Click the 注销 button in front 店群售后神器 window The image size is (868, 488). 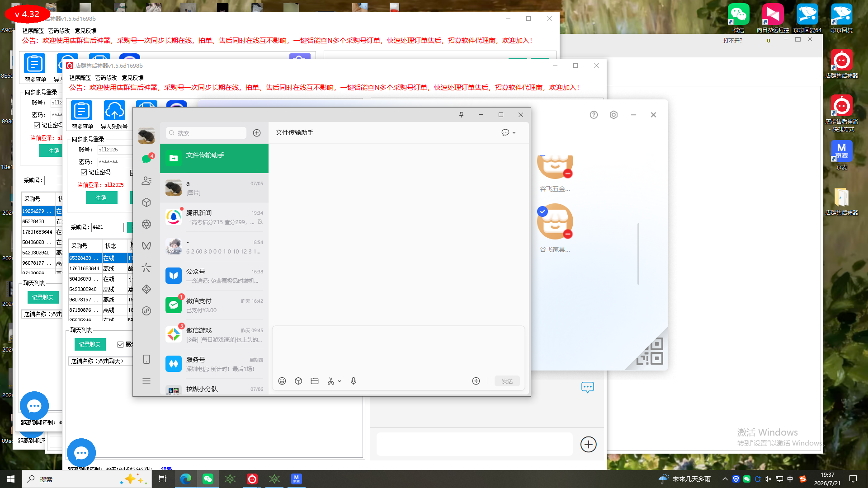[101, 197]
